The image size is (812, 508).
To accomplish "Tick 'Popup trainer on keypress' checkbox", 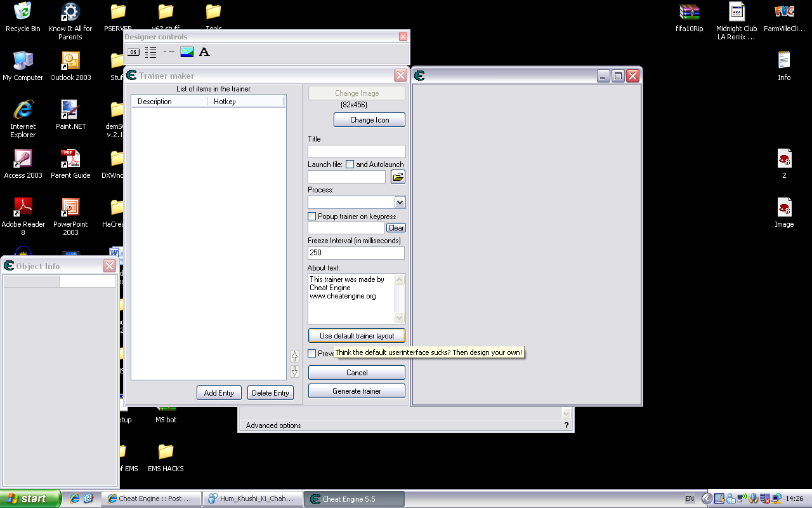I will 312,217.
